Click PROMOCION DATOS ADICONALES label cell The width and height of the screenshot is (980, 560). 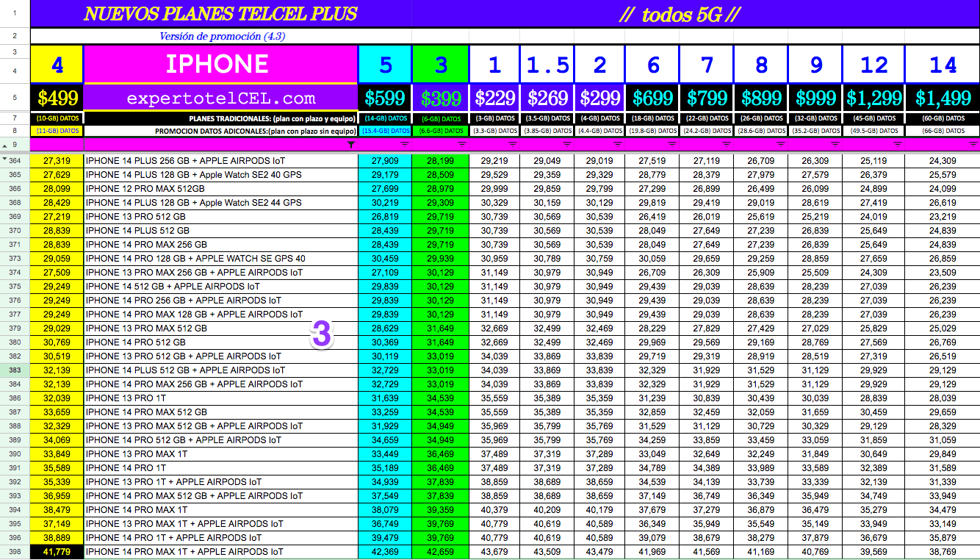(x=221, y=131)
